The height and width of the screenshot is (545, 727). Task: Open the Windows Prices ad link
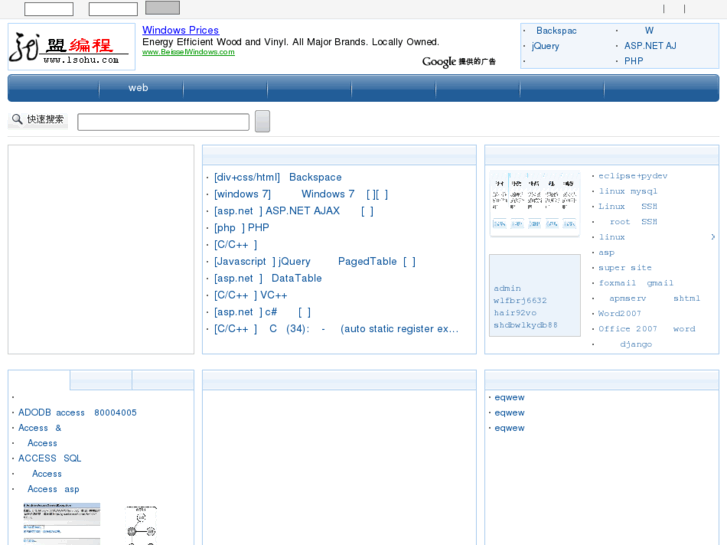click(180, 30)
